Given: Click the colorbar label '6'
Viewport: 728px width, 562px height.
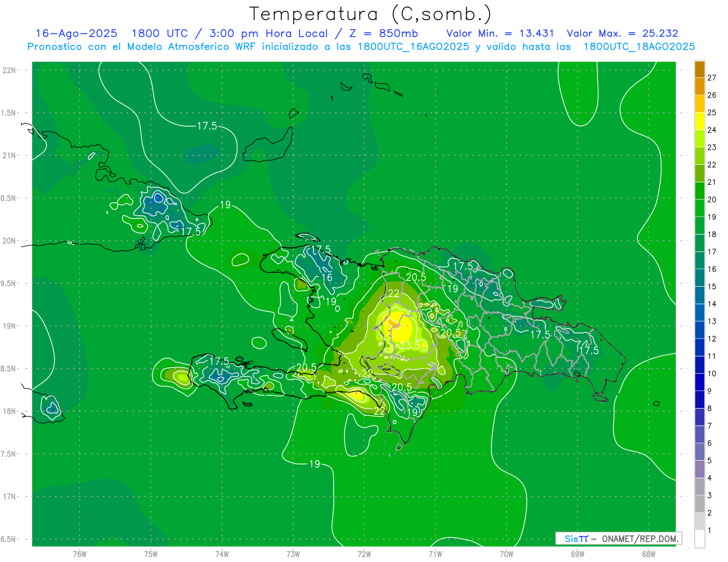Looking at the screenshot, I should click(x=710, y=443).
